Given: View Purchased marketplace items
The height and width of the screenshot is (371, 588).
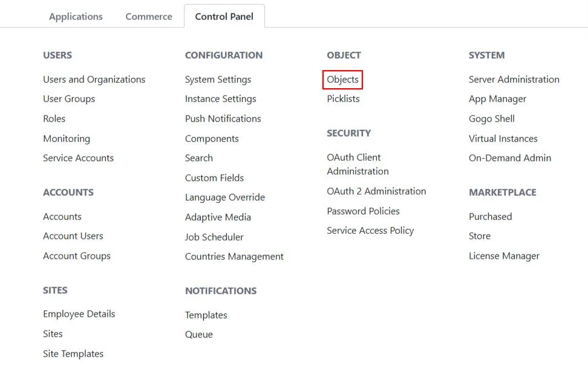Looking at the screenshot, I should (490, 216).
